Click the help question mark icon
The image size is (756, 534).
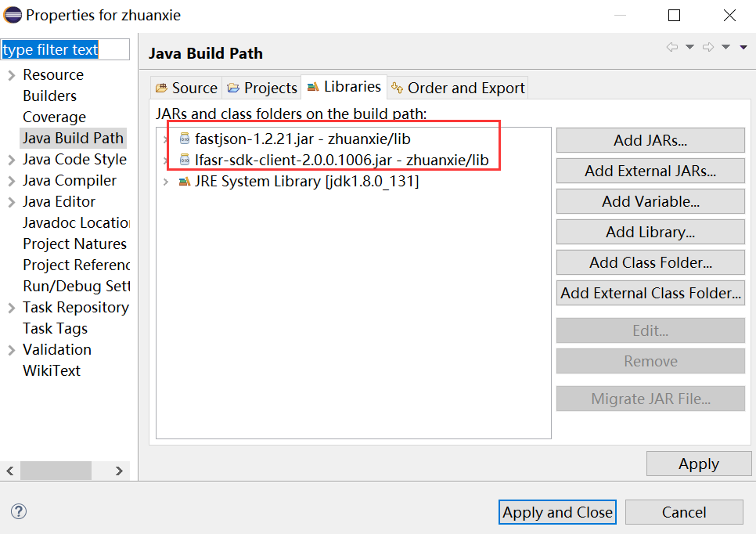pos(19,511)
